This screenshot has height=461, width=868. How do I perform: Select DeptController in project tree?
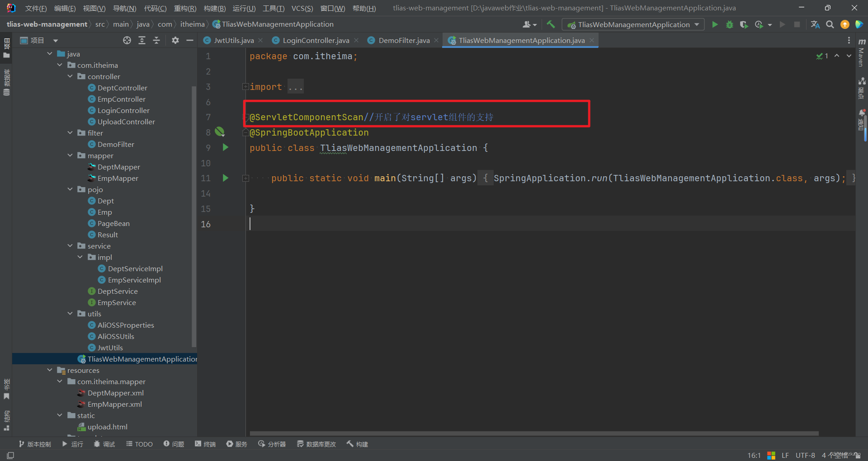(122, 88)
